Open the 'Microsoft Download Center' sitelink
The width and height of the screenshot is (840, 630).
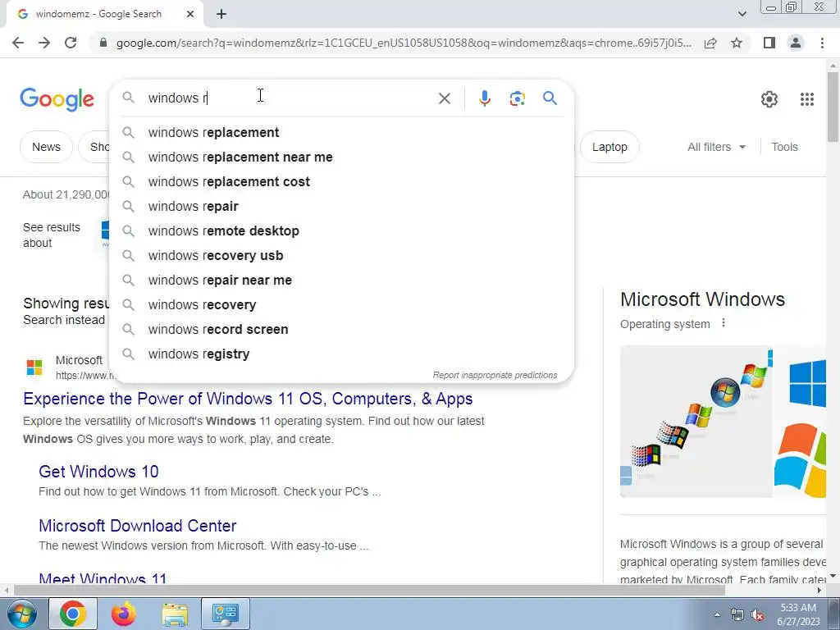pyautogui.click(x=137, y=526)
